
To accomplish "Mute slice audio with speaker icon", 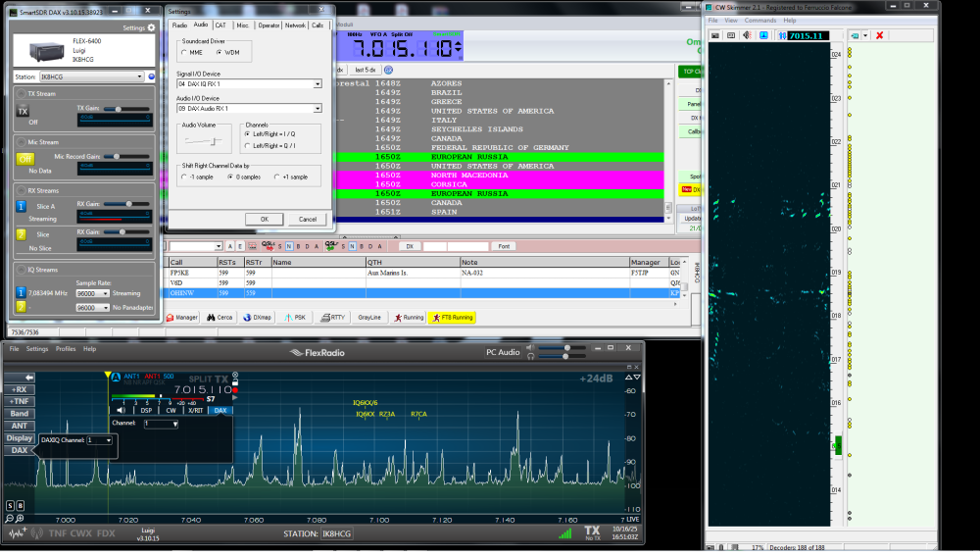I will coord(121,411).
